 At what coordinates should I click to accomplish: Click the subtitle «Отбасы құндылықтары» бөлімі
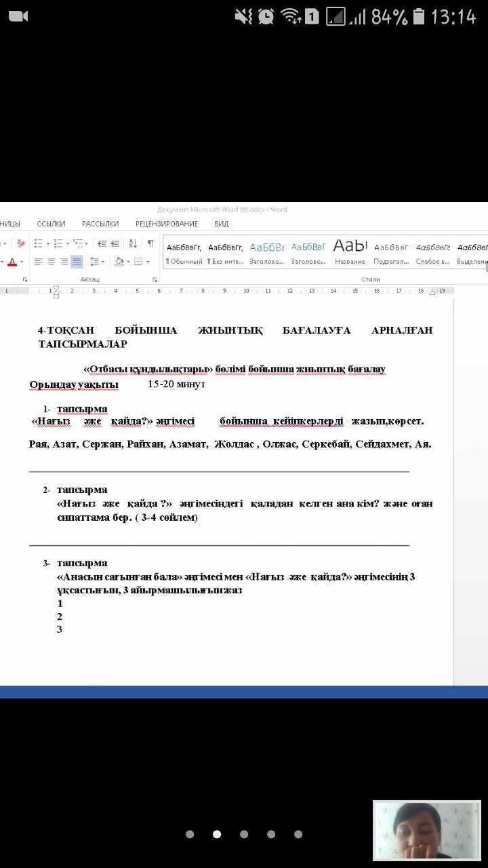[x=235, y=369]
